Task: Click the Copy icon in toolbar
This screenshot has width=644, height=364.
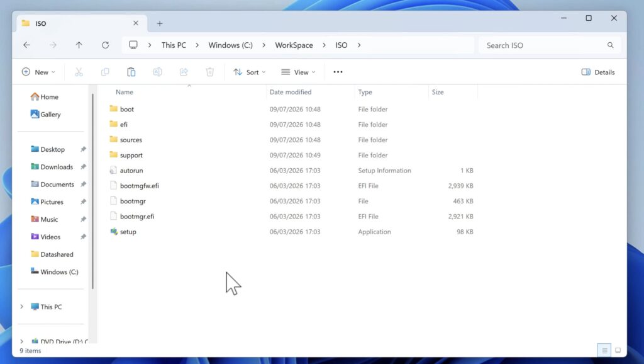Action: click(105, 72)
